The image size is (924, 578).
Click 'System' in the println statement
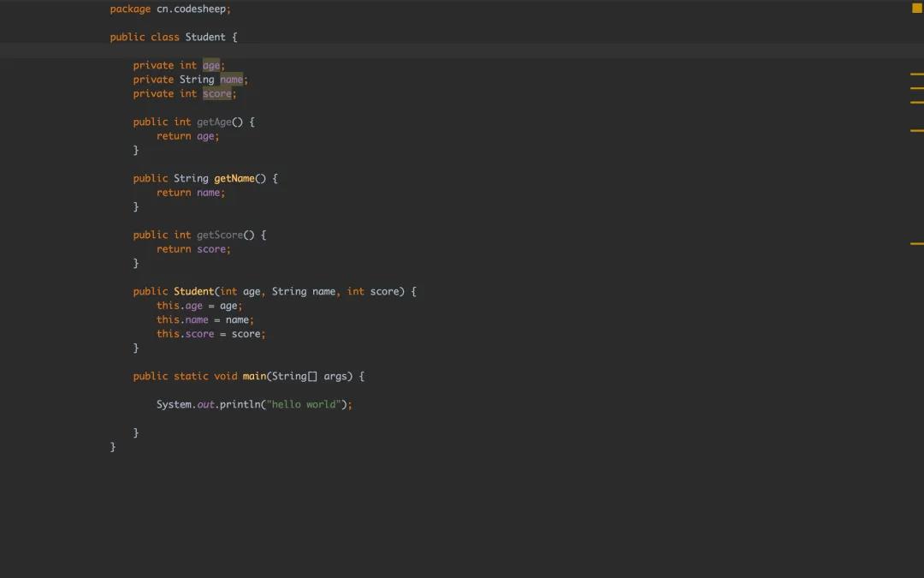(x=174, y=404)
